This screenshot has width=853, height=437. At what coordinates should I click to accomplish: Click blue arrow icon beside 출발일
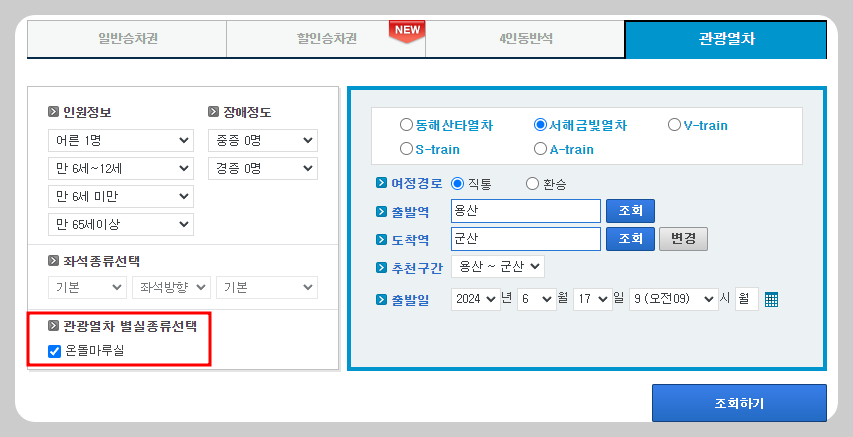point(381,299)
